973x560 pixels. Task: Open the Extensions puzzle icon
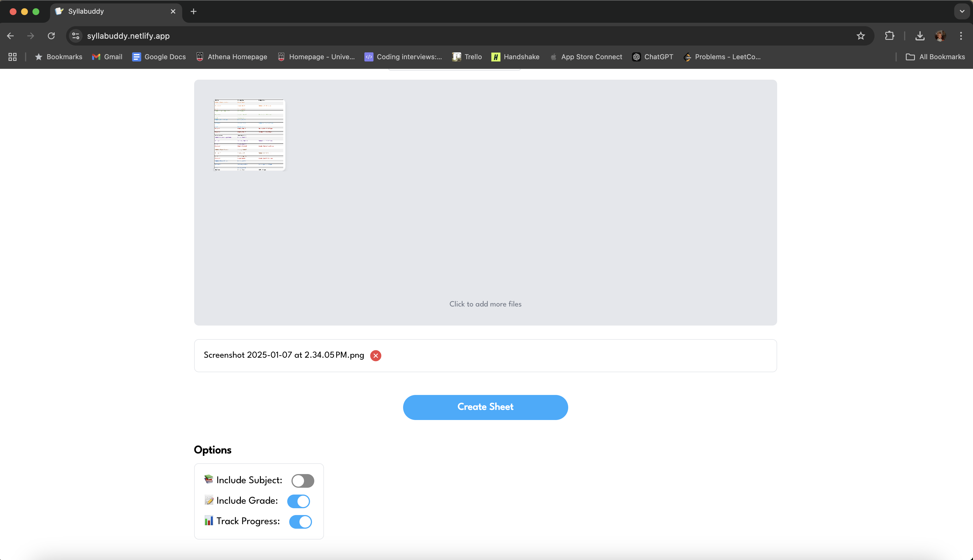890,36
